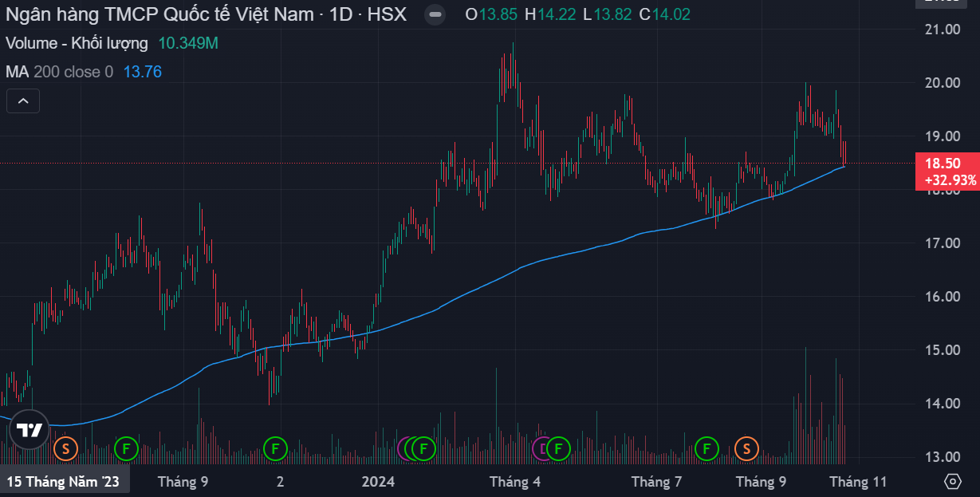Click green F marker above the '2' date label

pos(275,449)
